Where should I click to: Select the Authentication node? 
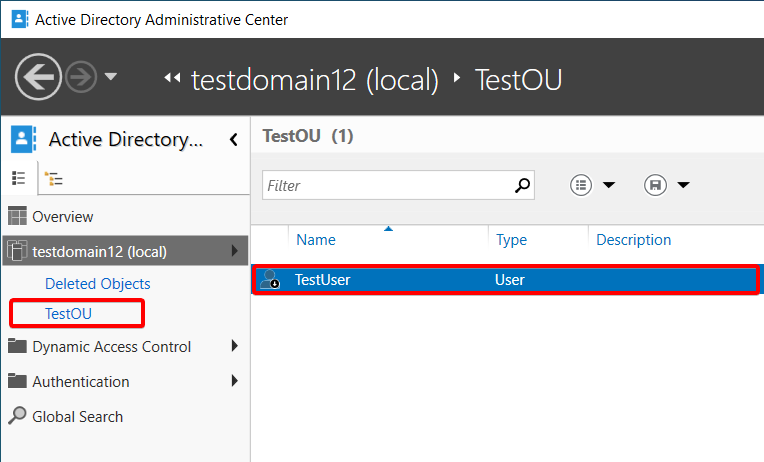(81, 382)
